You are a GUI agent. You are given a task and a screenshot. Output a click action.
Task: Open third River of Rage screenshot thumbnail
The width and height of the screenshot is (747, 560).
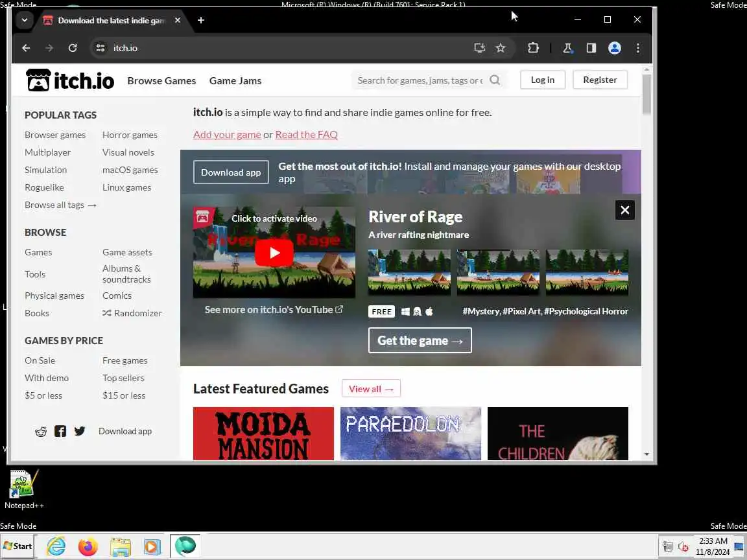click(x=587, y=272)
